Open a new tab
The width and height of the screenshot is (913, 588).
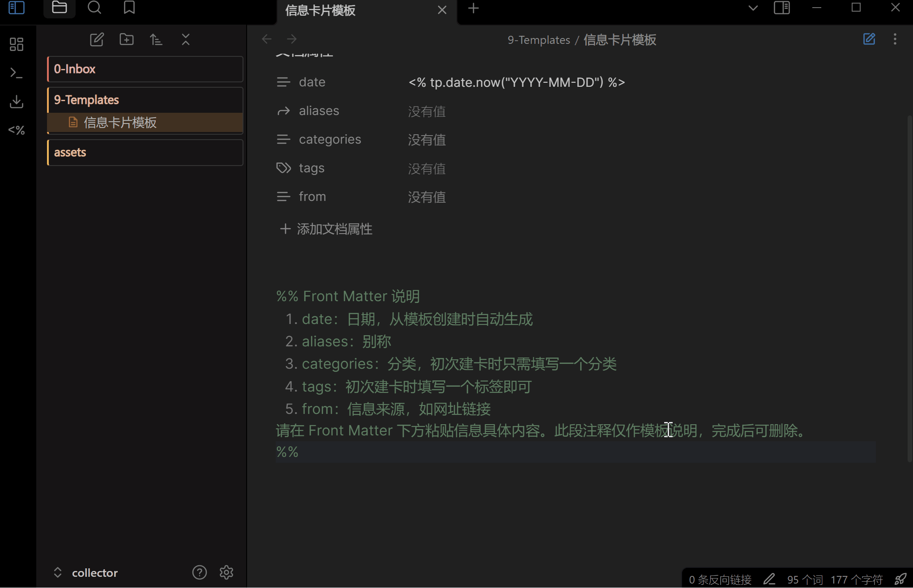[474, 9]
